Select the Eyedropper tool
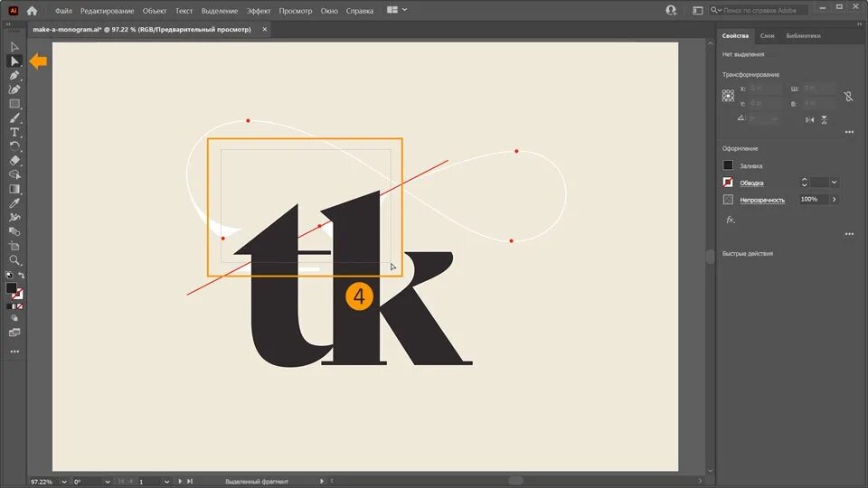 14,203
